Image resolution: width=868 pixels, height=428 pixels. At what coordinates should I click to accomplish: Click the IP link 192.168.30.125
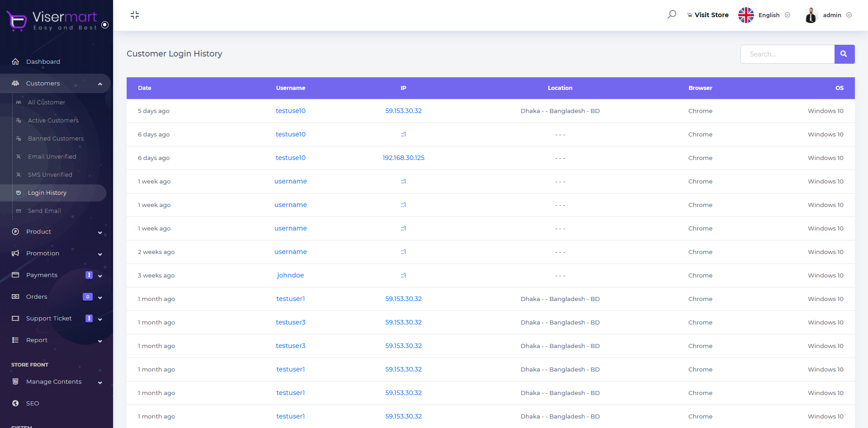(403, 158)
